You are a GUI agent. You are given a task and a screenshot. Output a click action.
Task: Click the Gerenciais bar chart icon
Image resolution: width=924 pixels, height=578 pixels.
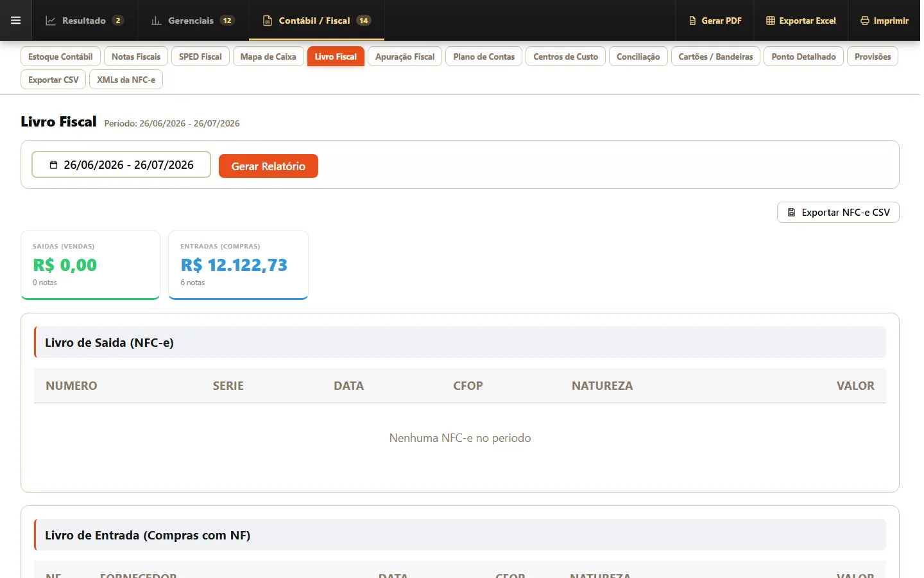click(x=157, y=21)
